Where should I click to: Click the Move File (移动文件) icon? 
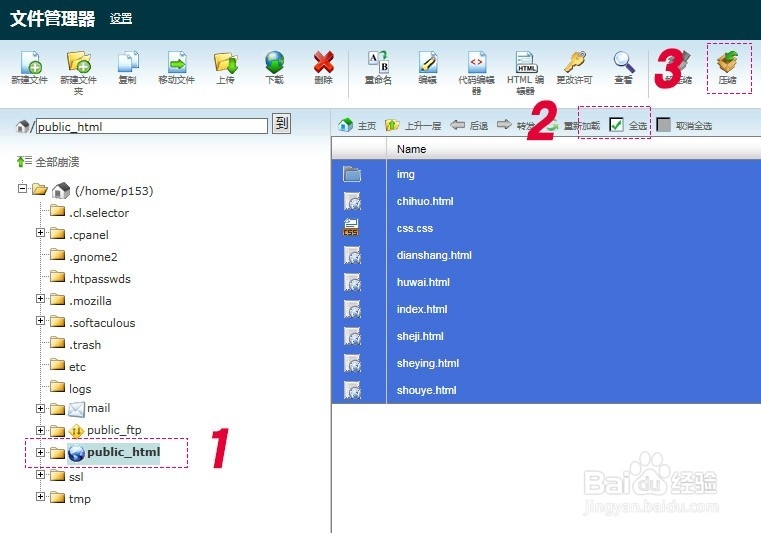click(x=177, y=63)
